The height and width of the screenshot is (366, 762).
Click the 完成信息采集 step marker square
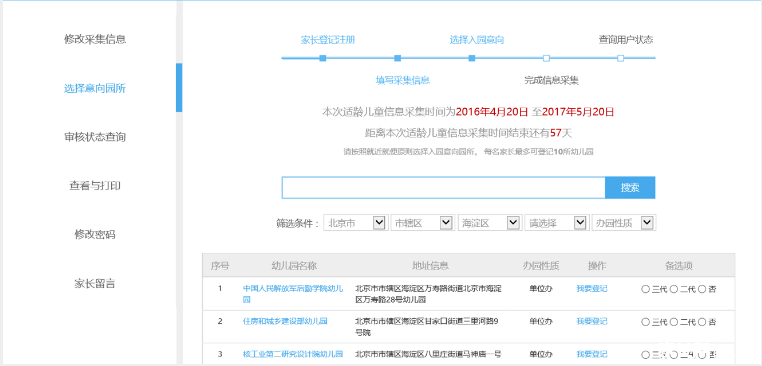pyautogui.click(x=546, y=58)
